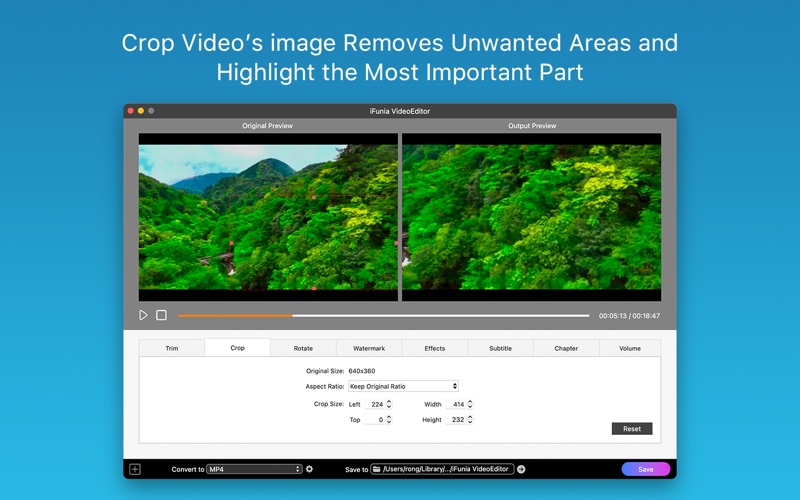Click the playback progress slider track
800x500 pixels.
point(384,316)
